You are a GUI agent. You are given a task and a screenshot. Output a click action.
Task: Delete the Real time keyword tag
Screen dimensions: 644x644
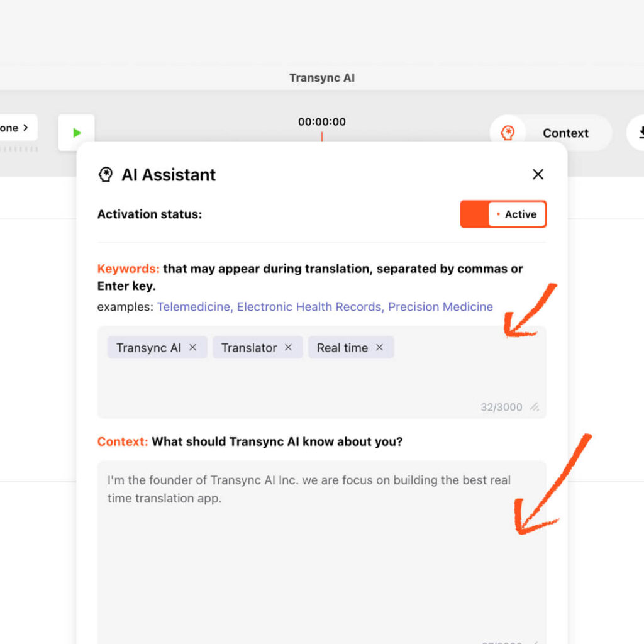click(x=379, y=347)
